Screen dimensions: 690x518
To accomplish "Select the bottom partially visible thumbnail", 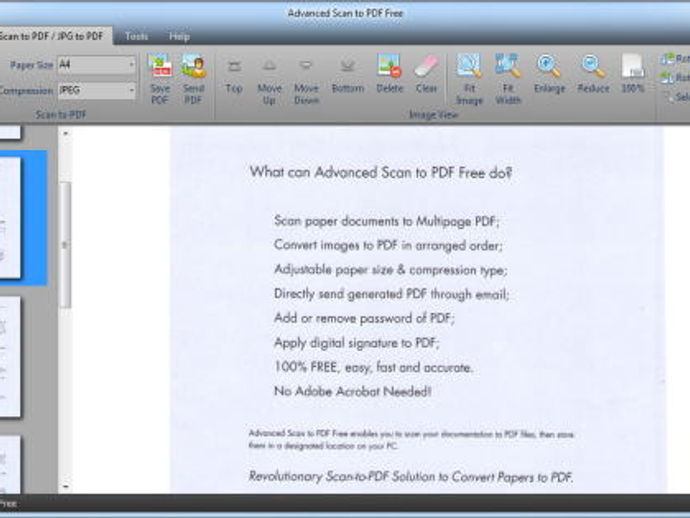I will coord(10,464).
